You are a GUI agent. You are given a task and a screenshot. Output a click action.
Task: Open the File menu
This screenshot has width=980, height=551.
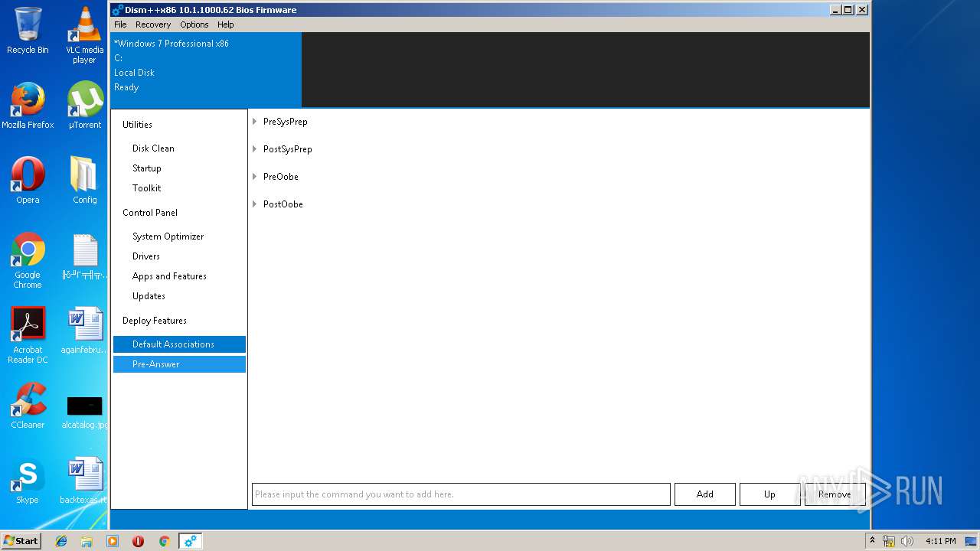coord(120,24)
